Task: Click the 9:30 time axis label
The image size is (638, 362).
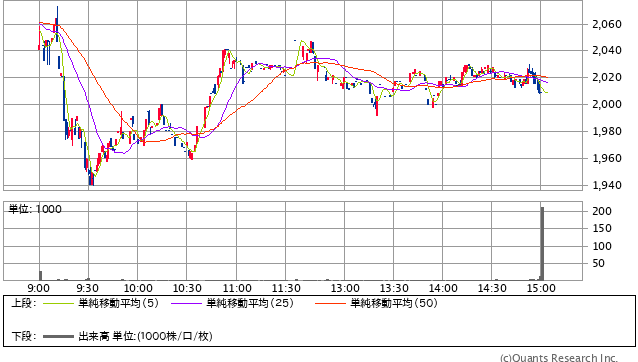Action: click(x=87, y=288)
